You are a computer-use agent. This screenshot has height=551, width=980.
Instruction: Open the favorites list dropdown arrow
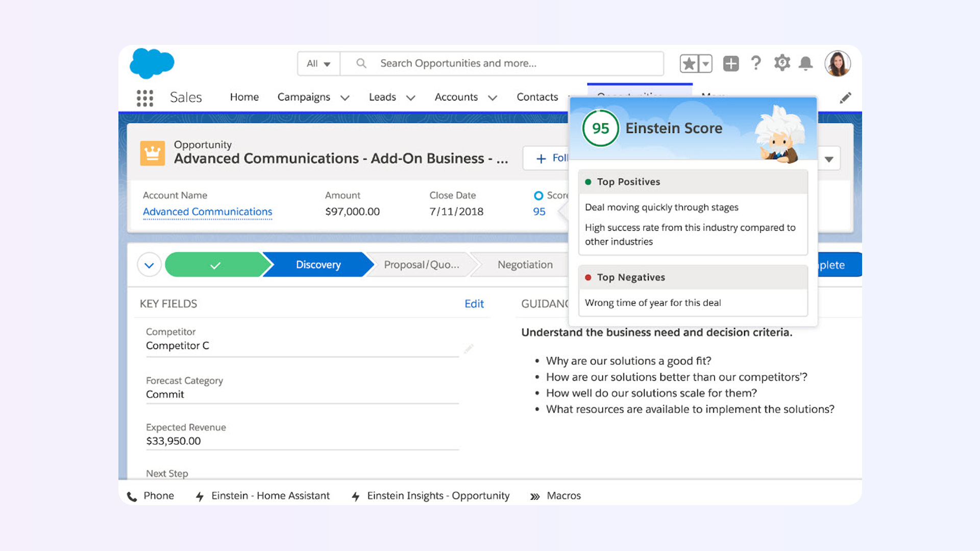point(705,64)
